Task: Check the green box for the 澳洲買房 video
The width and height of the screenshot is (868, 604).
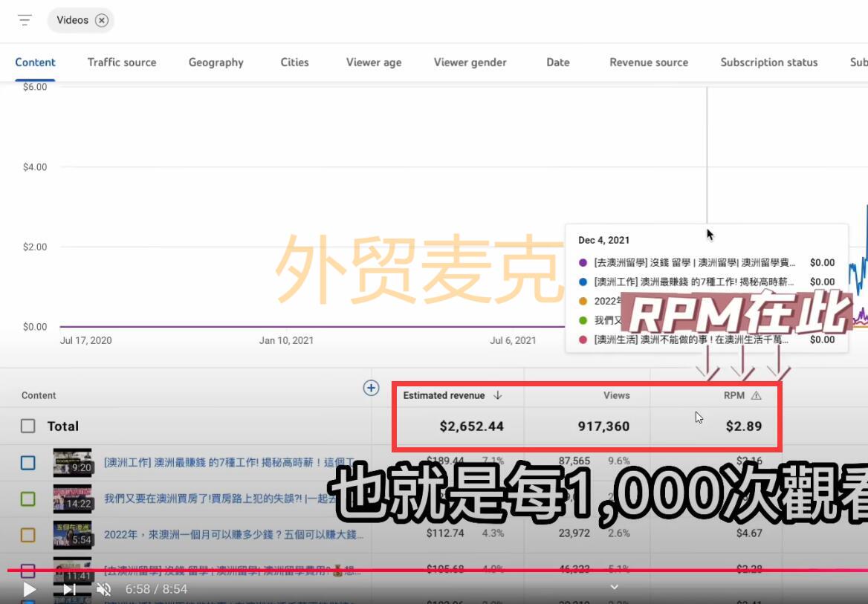Action: (27, 499)
